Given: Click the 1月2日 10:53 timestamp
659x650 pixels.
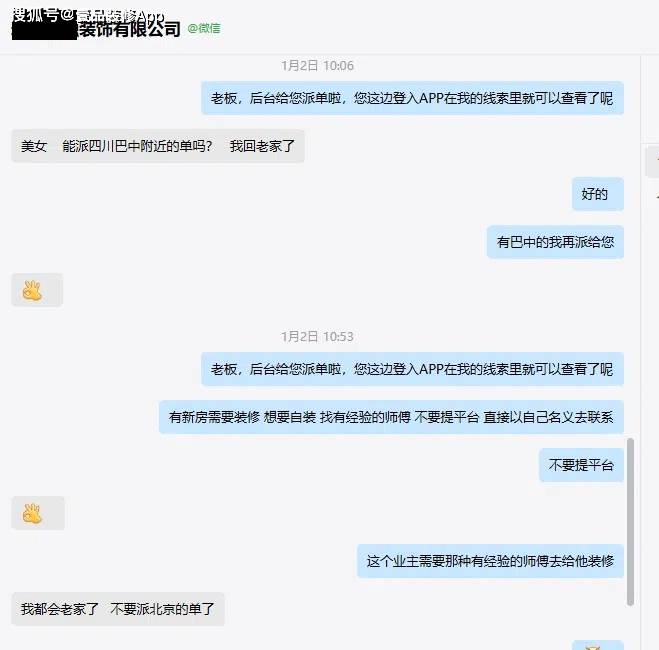Looking at the screenshot, I should click(317, 337).
